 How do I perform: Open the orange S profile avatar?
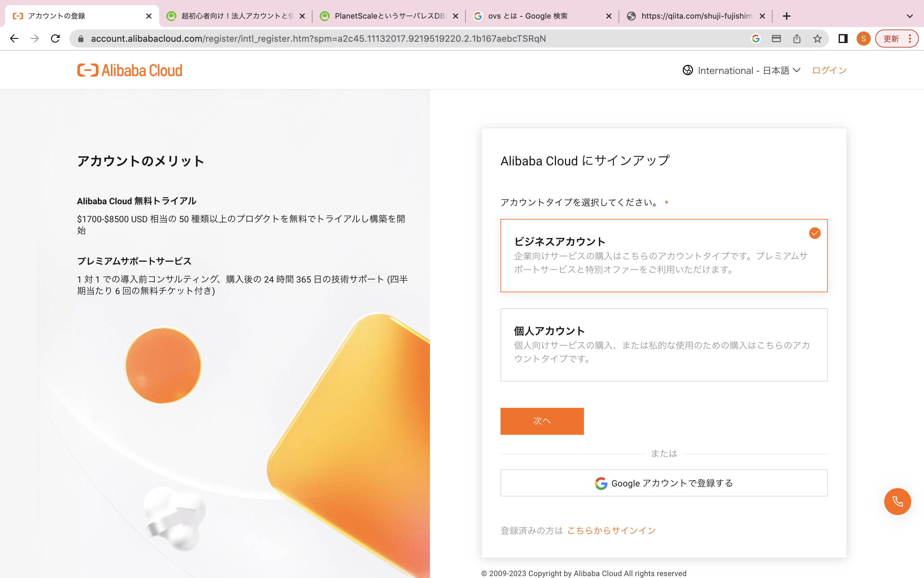(x=864, y=39)
